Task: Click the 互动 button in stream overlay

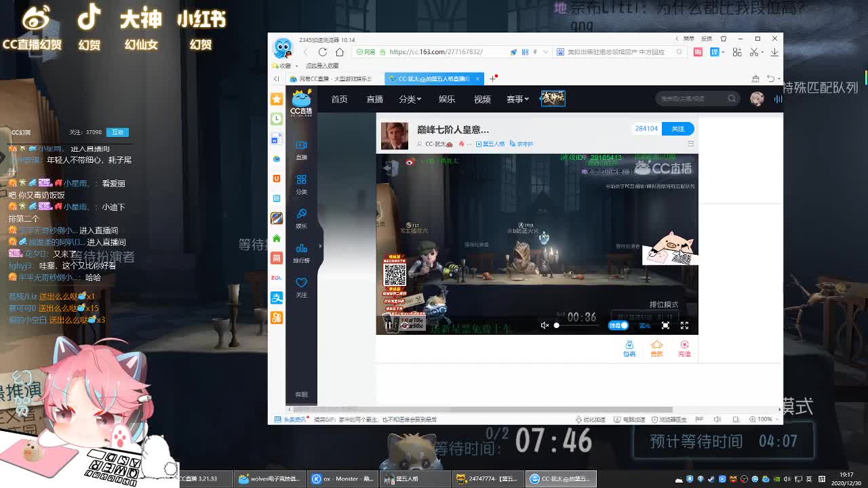Action: [x=118, y=132]
